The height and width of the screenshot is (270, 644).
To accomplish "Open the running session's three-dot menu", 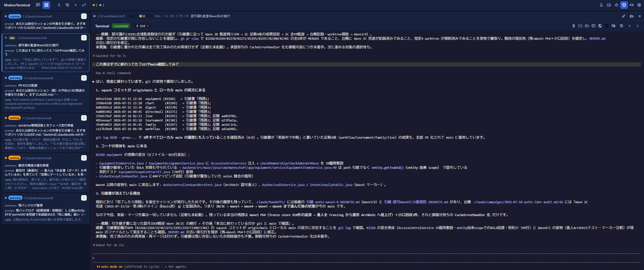I will point(84,16).
